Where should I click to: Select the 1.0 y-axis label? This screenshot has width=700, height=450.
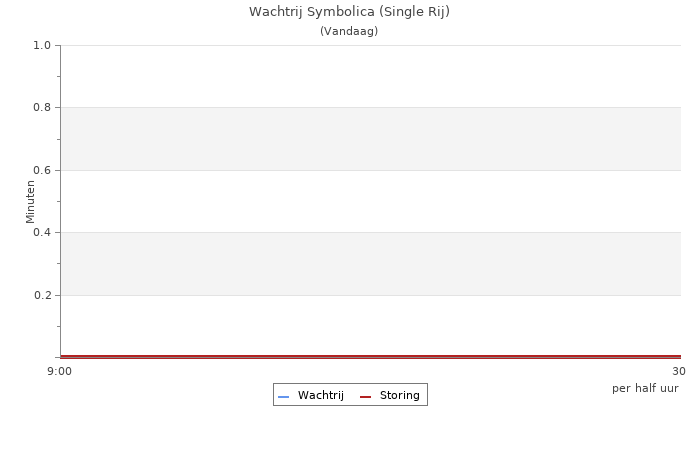click(x=42, y=45)
